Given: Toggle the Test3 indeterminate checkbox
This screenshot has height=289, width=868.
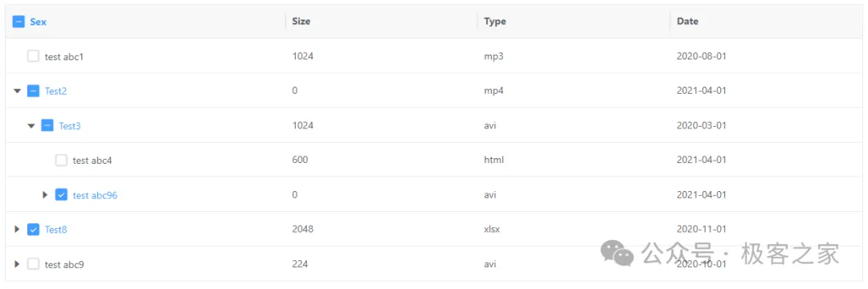Looking at the screenshot, I should coord(47,125).
